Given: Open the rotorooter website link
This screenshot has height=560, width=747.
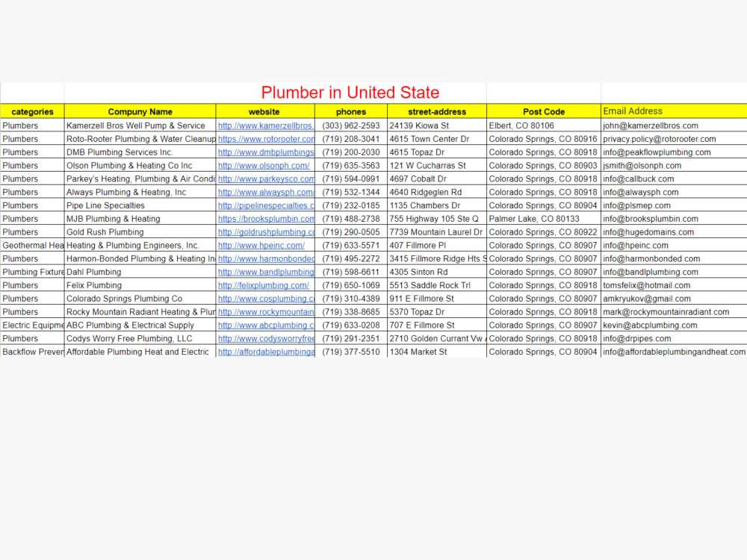Looking at the screenshot, I should [x=267, y=139].
